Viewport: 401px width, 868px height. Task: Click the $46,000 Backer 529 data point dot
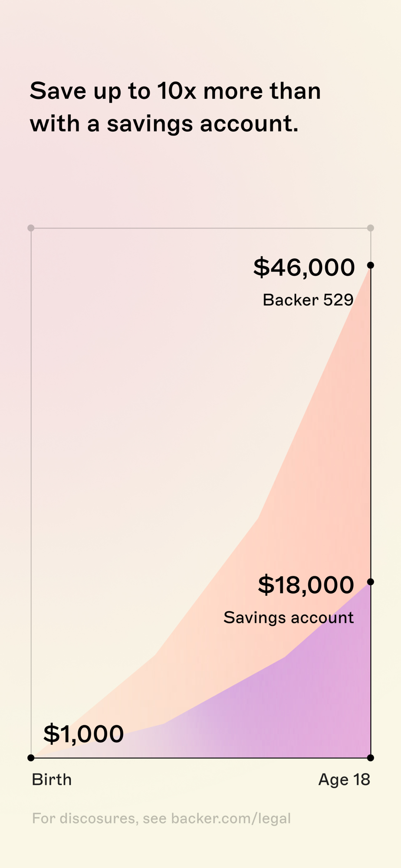click(x=370, y=265)
